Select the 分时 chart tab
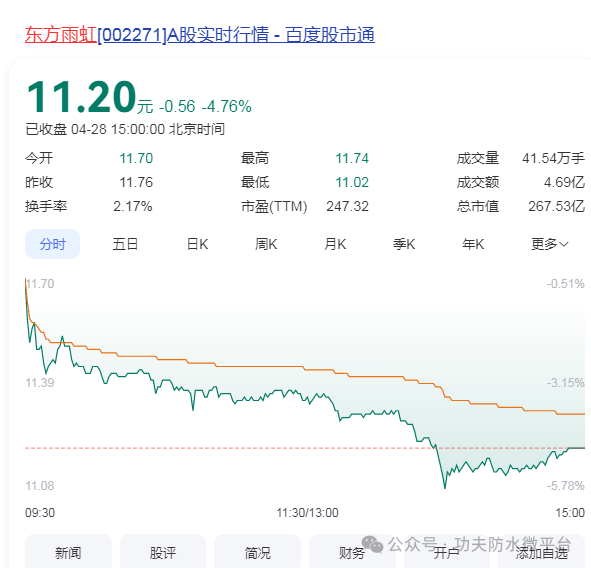Screen dimensions: 591x568 52,244
